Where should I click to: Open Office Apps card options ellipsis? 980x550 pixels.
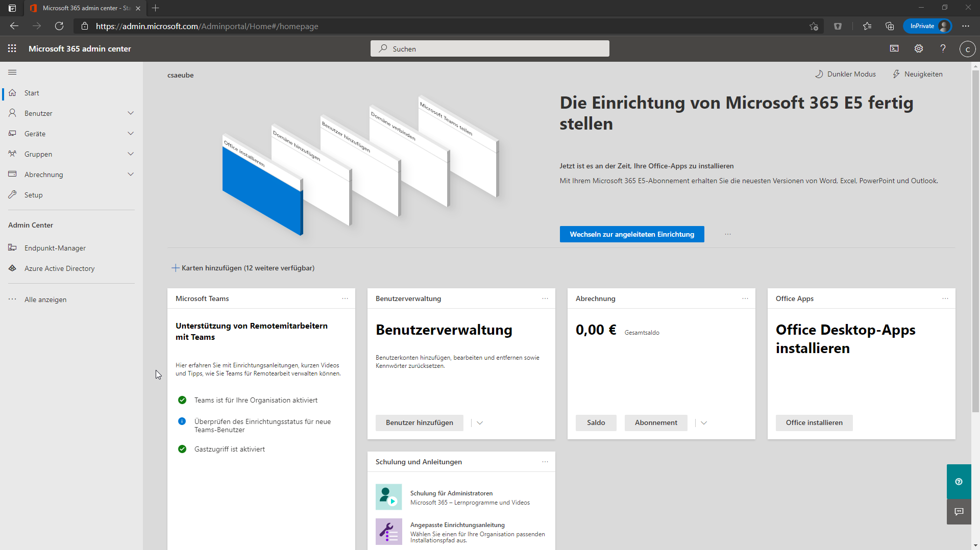[945, 298]
